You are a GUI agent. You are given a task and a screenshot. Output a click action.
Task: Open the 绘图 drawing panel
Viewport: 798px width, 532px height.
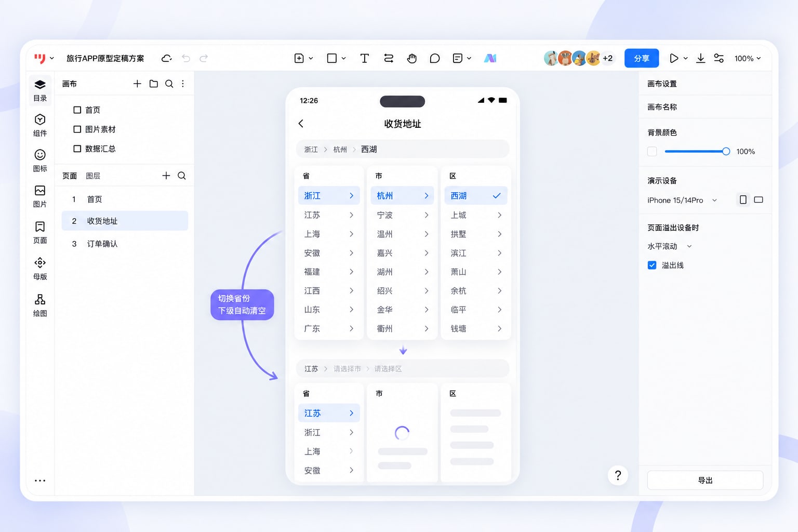click(40, 305)
